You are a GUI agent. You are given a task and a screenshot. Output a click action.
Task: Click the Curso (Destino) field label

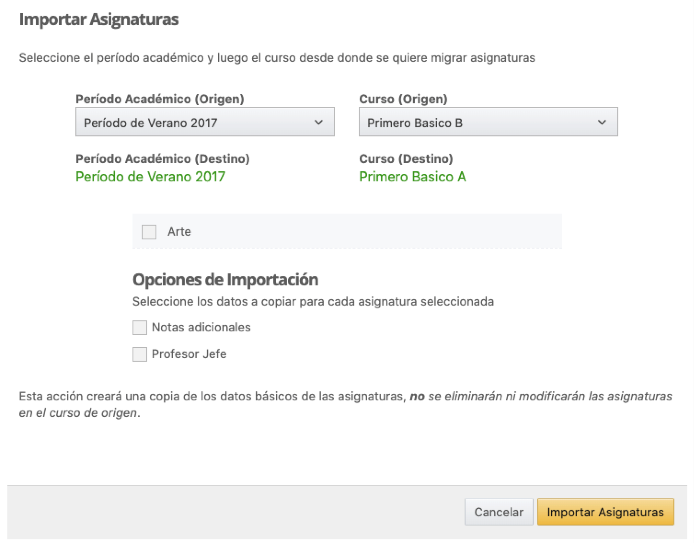(x=406, y=159)
